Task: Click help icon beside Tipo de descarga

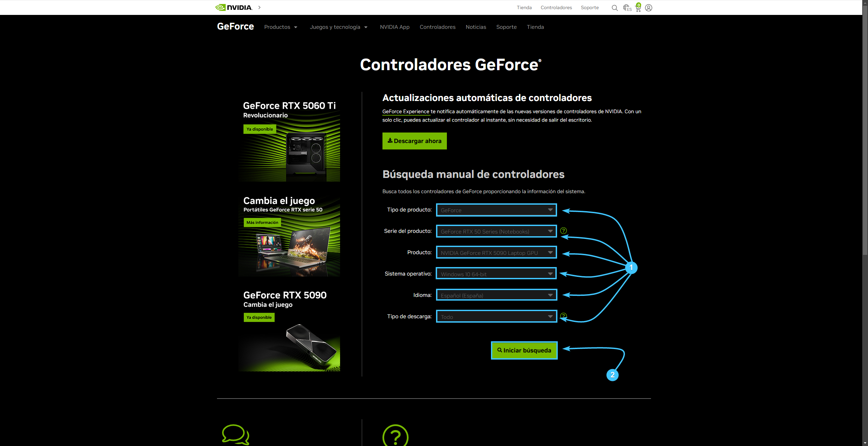Action: tap(564, 316)
